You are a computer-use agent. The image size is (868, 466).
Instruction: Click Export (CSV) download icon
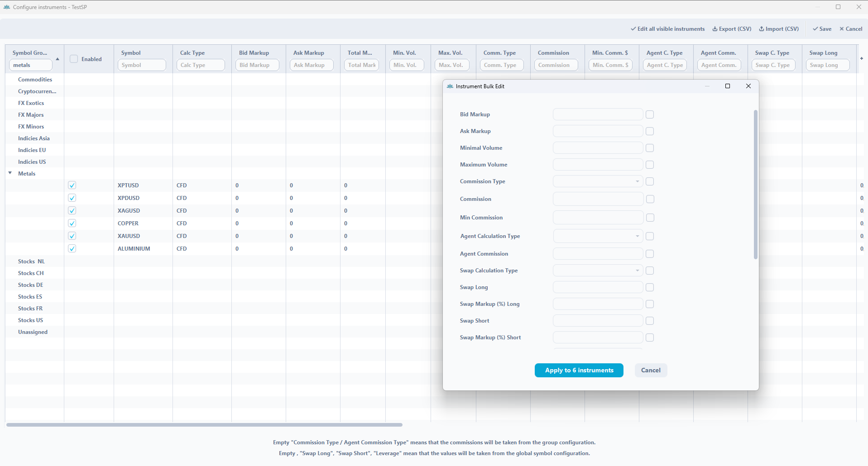pos(715,29)
